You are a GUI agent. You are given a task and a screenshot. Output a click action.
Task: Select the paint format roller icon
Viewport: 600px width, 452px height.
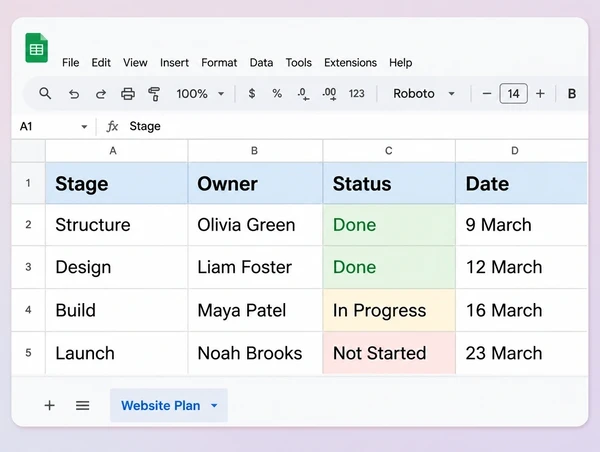[154, 94]
